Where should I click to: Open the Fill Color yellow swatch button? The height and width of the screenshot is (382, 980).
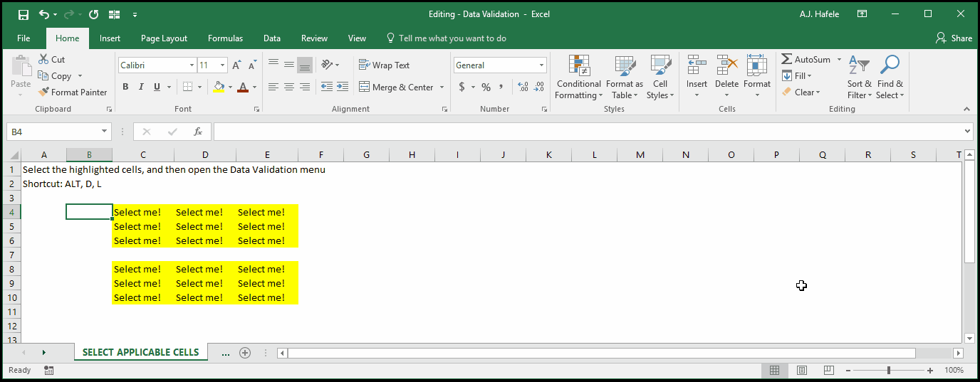tap(219, 87)
